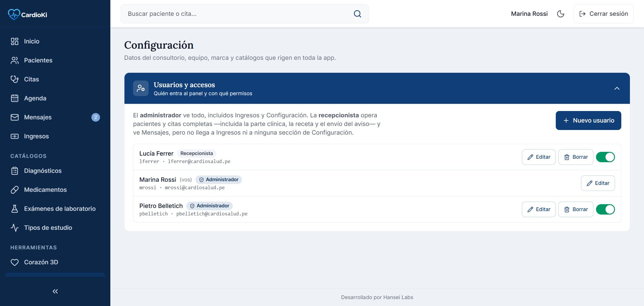Edit Pietro Belletich's user account

539,209
